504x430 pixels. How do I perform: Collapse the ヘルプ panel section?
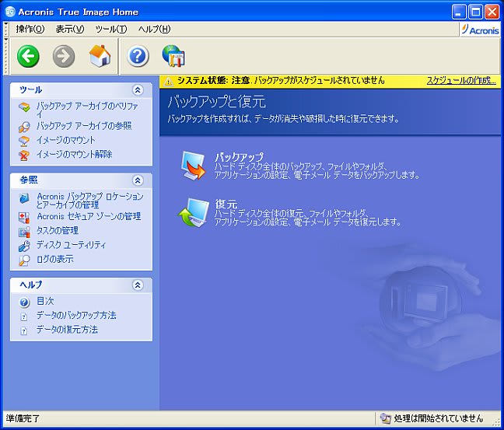pos(138,285)
